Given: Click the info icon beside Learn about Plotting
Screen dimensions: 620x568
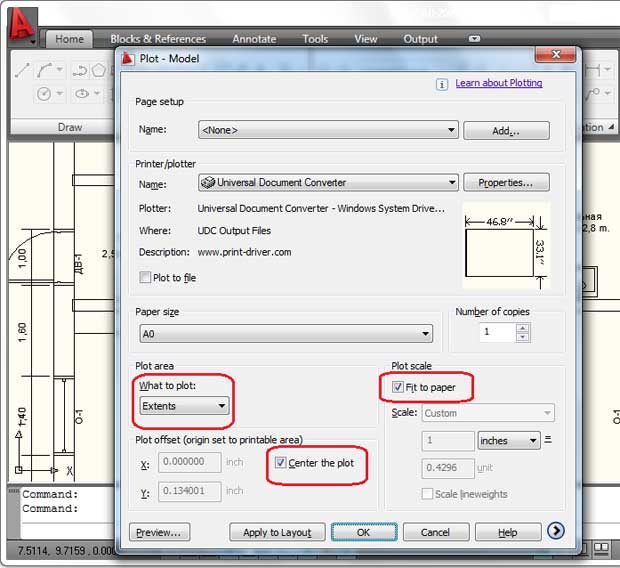Looking at the screenshot, I should point(442,84).
